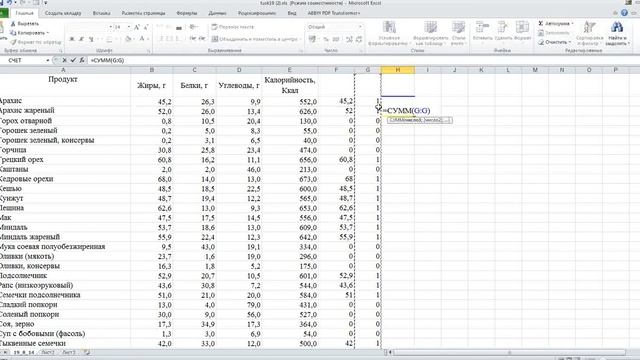Screen dimensions: 640x360
Task: Click cell "Кедровые орехи"
Action: pos(65,179)
